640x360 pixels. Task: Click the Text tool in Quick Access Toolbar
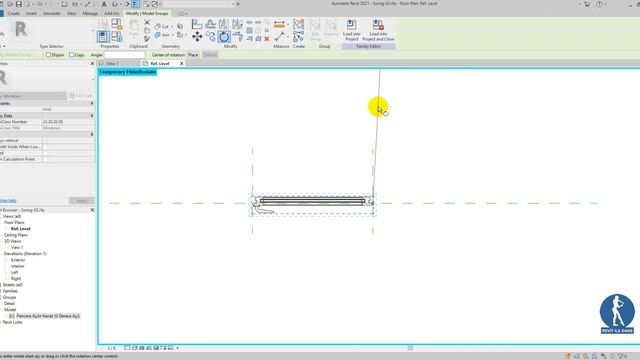coord(104,4)
